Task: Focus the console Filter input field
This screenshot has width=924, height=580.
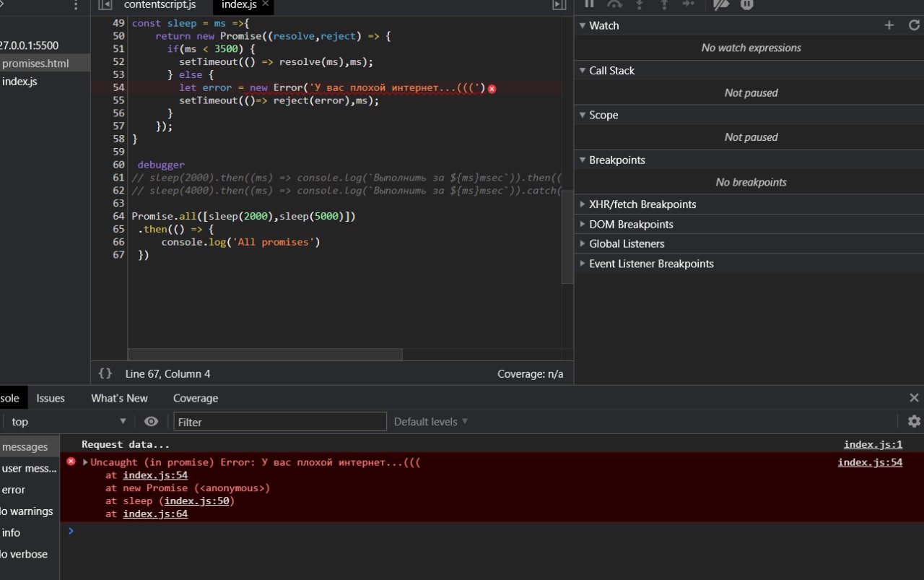Action: click(x=280, y=421)
